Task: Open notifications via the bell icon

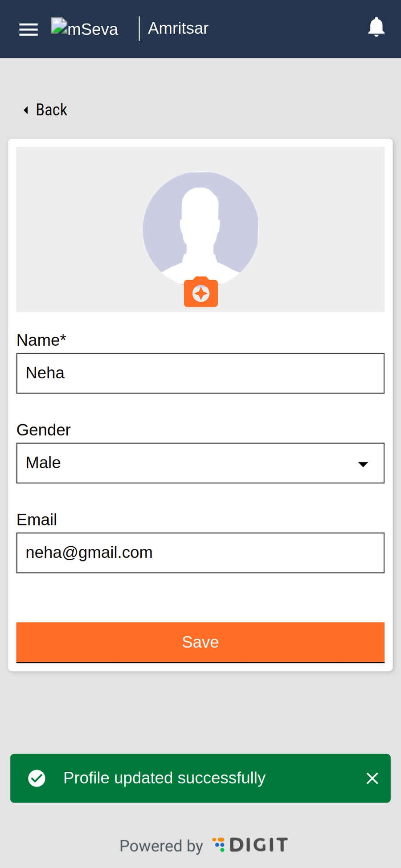Action: click(376, 27)
